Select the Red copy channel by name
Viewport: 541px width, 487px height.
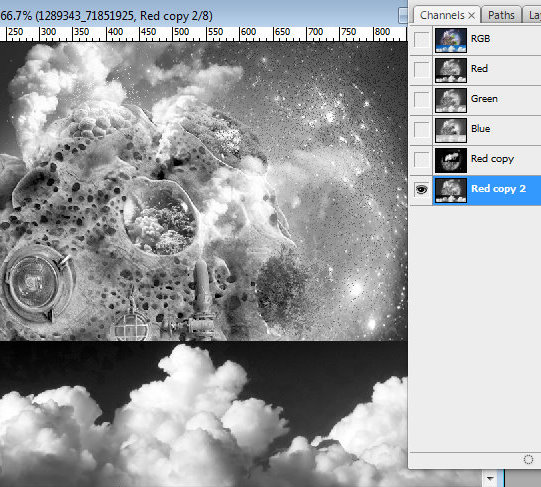[492, 159]
